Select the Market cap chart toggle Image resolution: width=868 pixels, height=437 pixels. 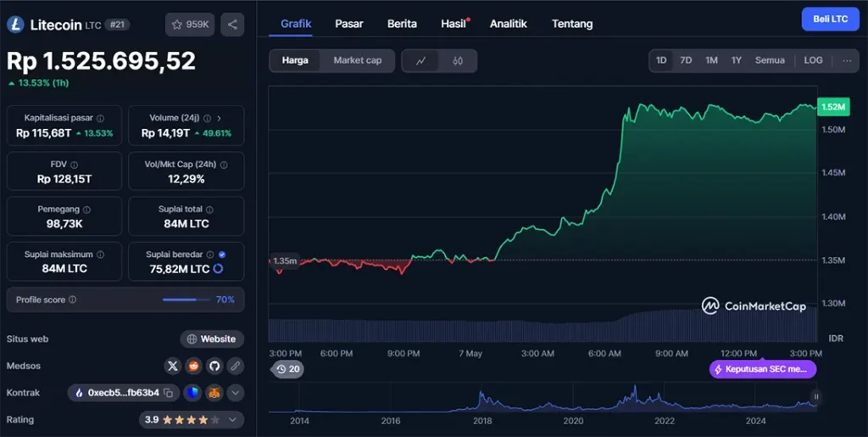coord(358,60)
